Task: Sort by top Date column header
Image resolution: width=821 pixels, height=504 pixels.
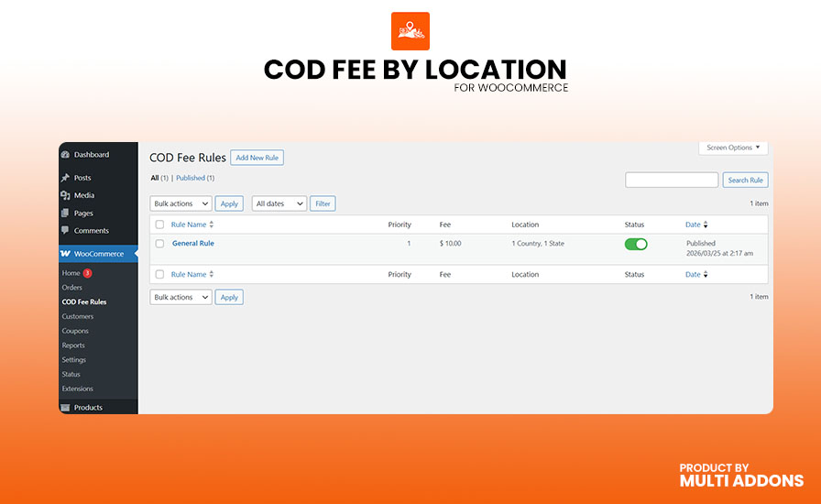Action: pos(693,225)
